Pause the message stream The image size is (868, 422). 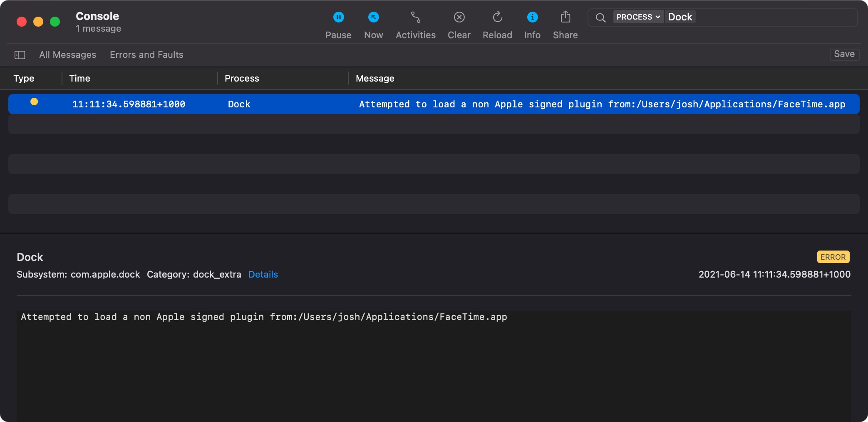coord(338,23)
